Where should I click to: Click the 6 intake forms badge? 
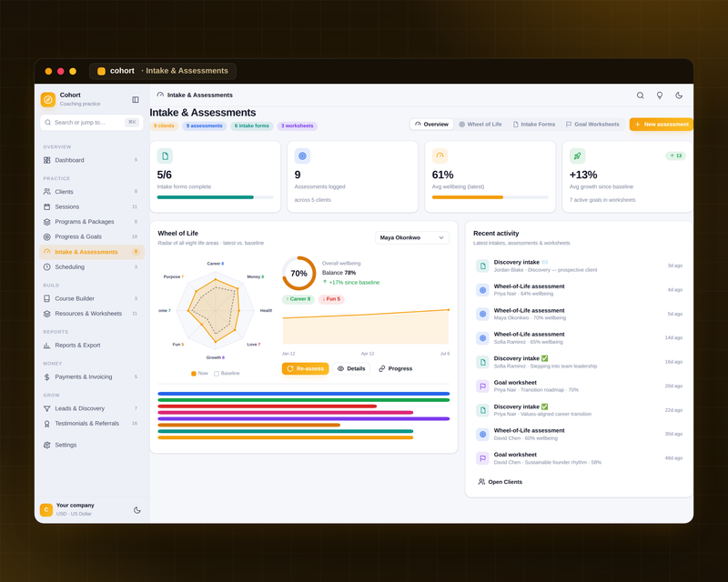[x=252, y=125]
